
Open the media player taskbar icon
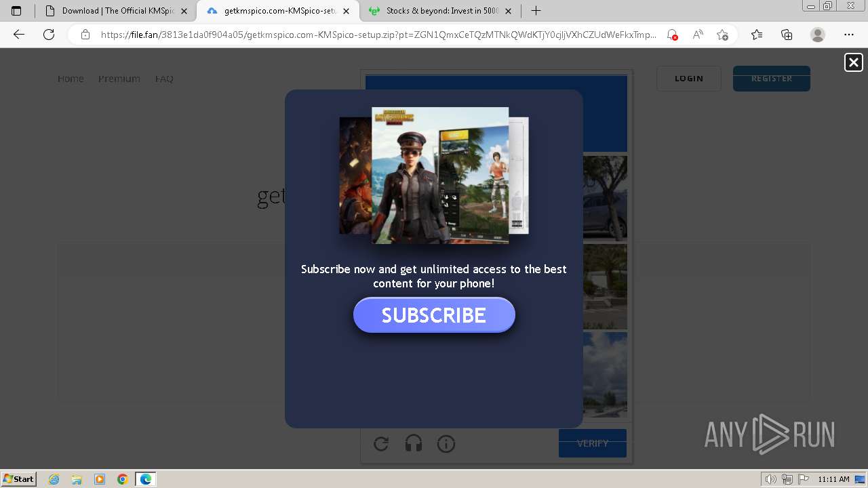point(100,479)
